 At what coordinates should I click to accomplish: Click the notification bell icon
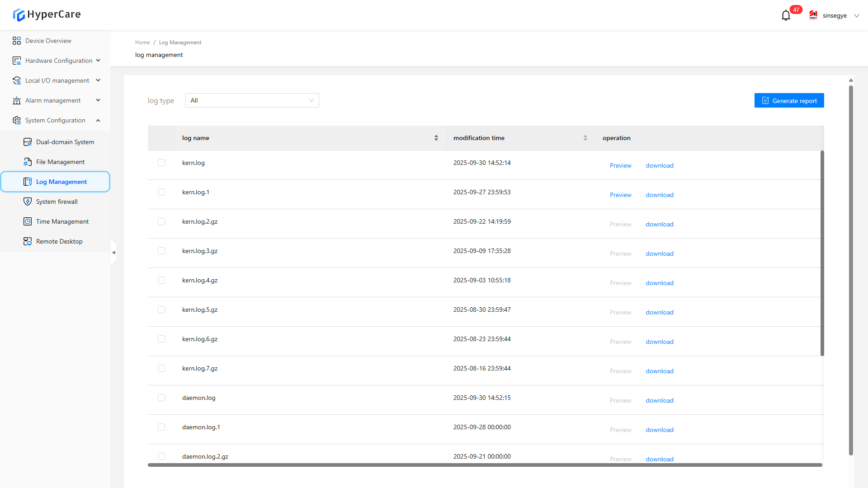point(786,15)
